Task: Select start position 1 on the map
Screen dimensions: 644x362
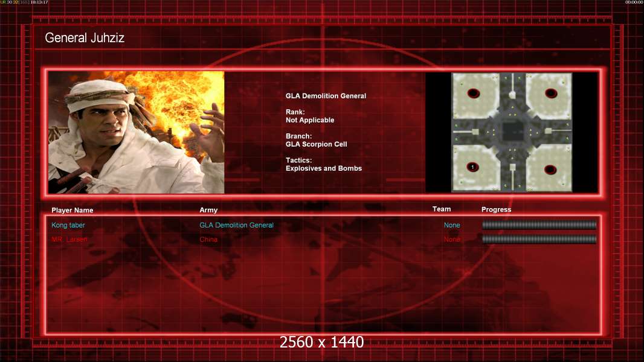Action: tap(472, 167)
